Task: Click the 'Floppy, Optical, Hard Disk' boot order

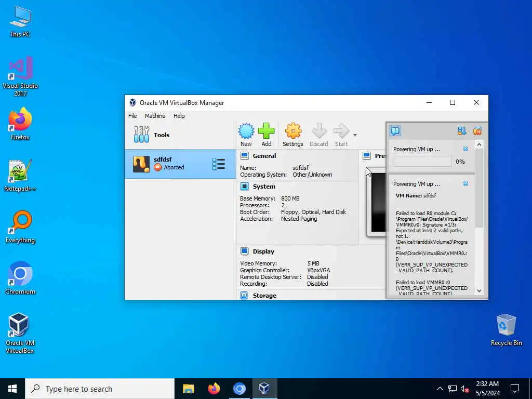Action: tap(313, 212)
